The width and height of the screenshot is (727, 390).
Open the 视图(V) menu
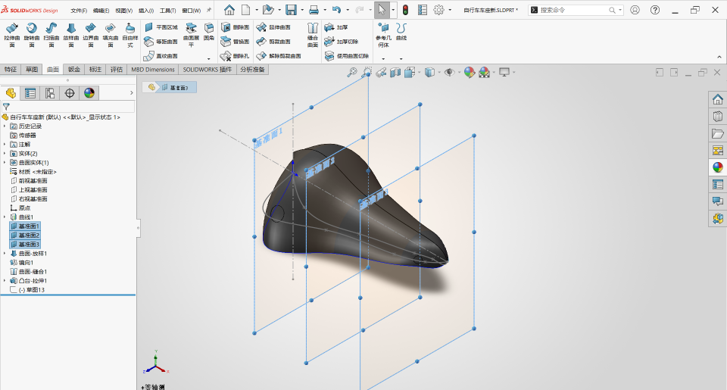coord(124,10)
